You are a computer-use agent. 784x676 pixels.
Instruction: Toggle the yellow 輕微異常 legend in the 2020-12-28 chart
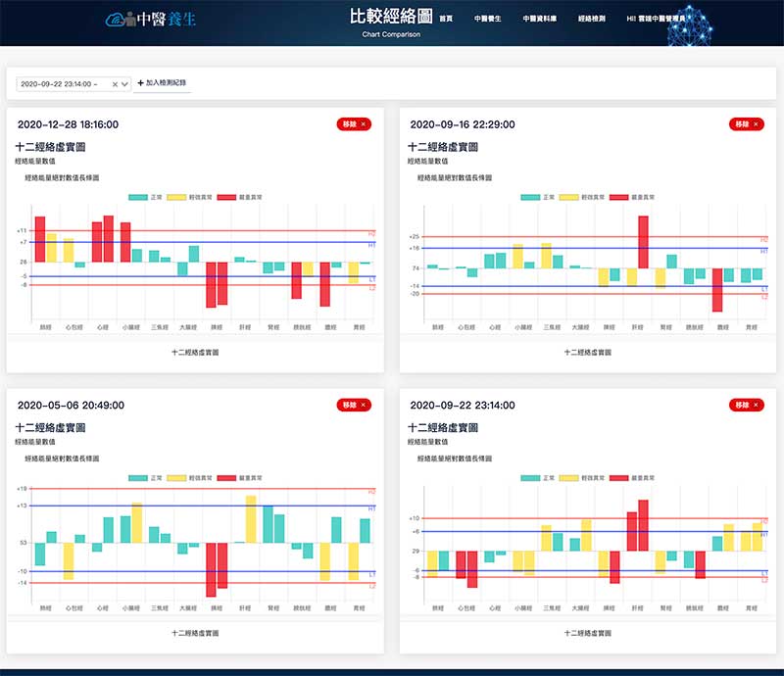(x=189, y=198)
